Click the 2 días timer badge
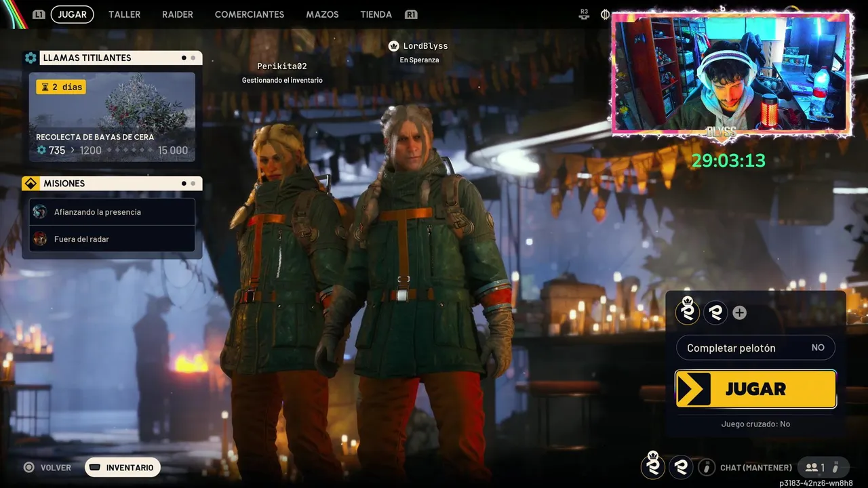 (x=61, y=87)
